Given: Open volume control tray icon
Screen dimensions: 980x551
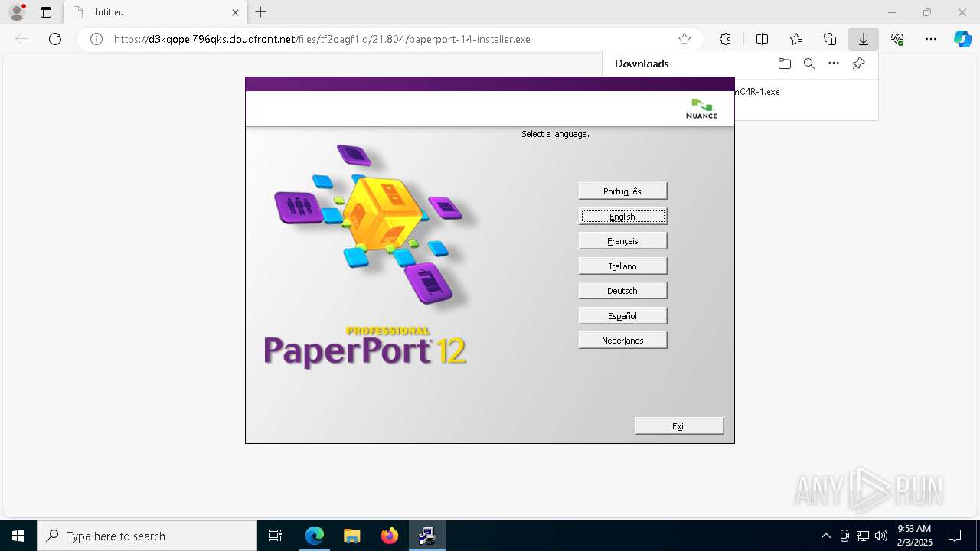Looking at the screenshot, I should tap(881, 536).
